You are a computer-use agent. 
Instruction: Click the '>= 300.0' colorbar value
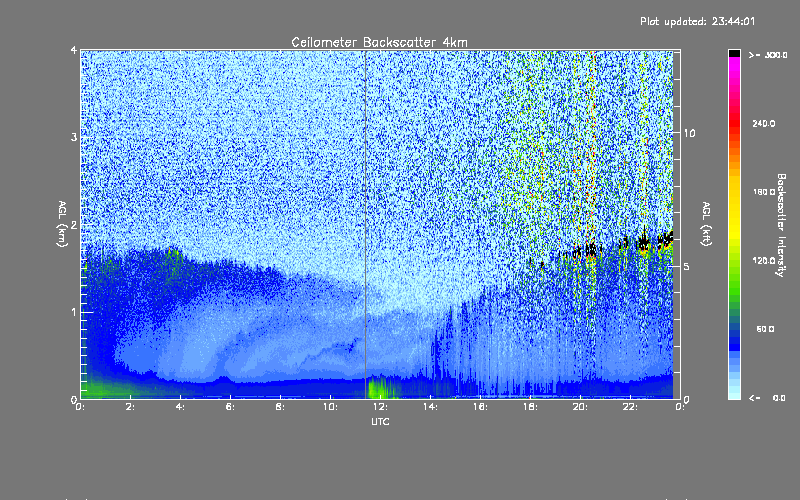click(768, 55)
